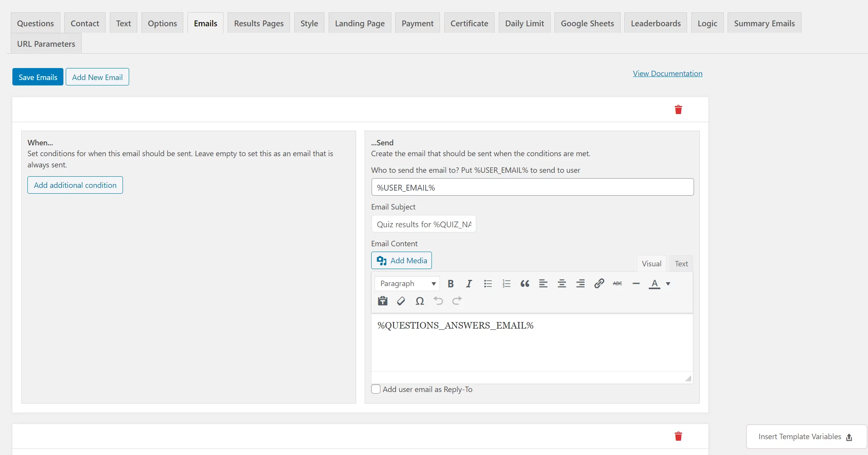
Task: Click Add additional condition
Action: pos(75,185)
